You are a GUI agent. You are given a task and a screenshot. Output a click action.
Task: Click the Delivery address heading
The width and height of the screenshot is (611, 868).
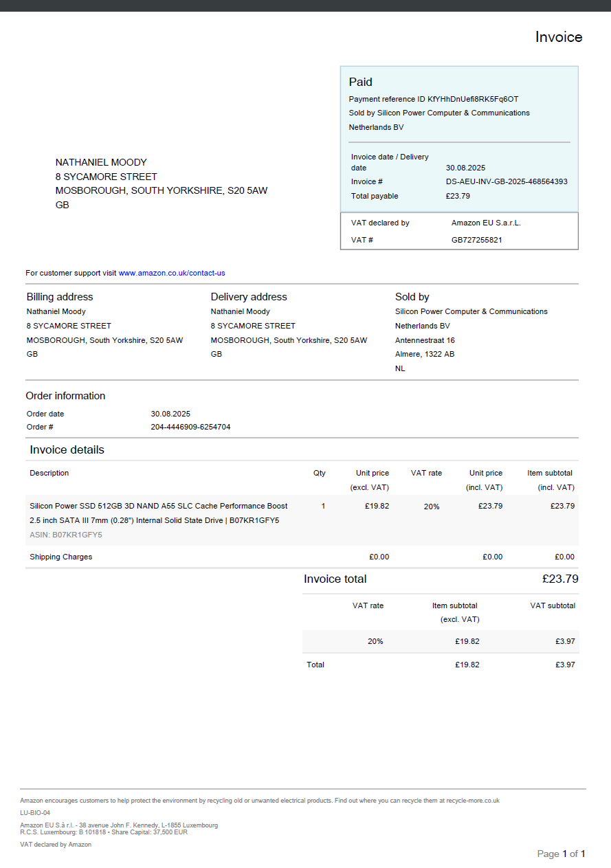(x=249, y=297)
